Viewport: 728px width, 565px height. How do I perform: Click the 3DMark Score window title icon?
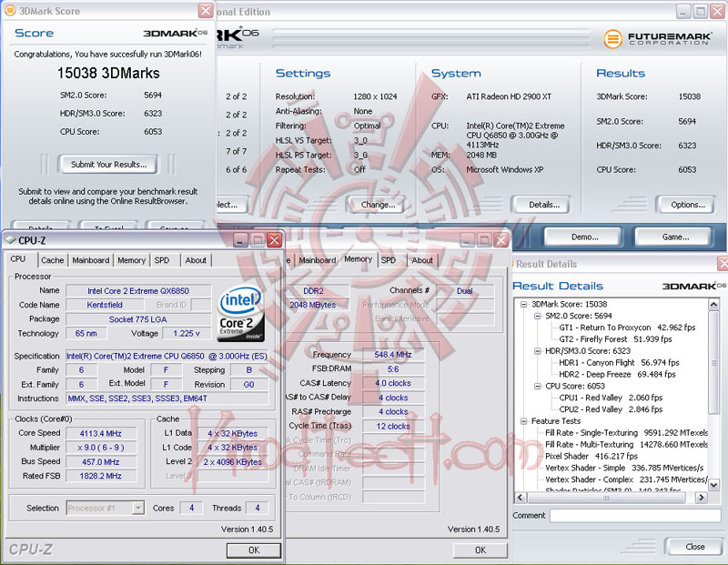pos(10,10)
